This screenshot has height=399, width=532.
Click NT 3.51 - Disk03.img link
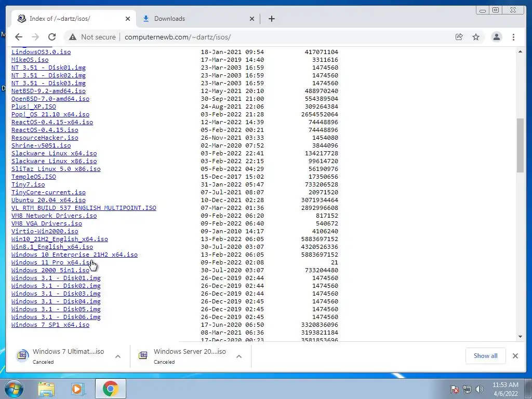point(48,83)
